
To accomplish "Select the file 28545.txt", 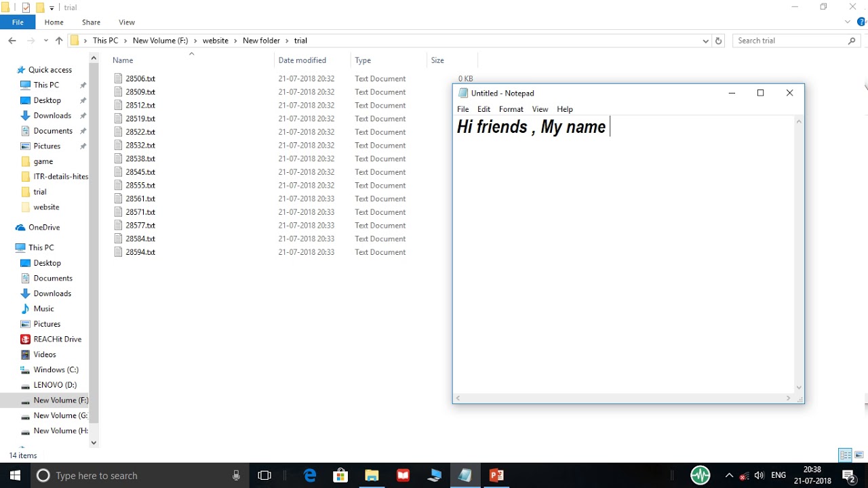I will click(x=140, y=172).
